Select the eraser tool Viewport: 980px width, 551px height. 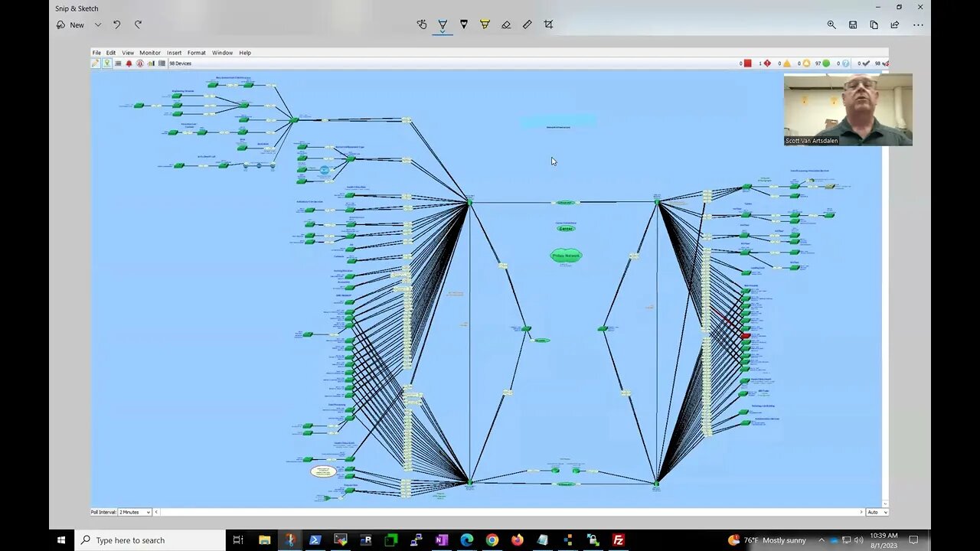(506, 24)
